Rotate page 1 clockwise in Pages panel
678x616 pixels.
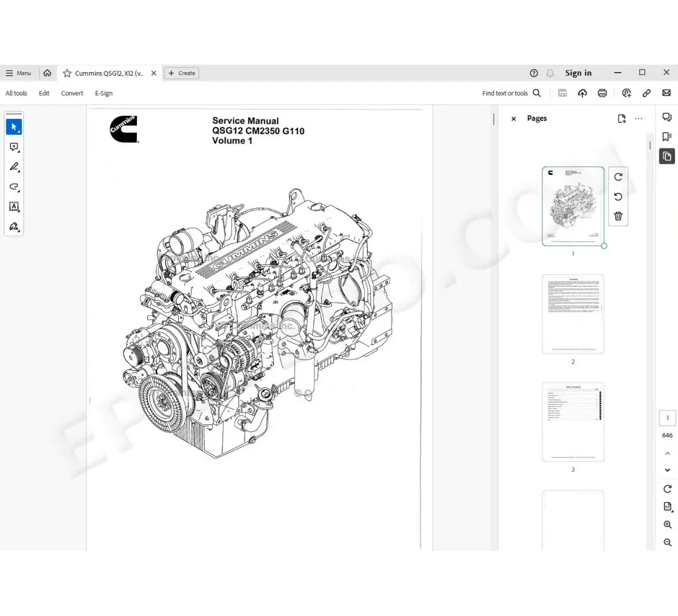pos(618,177)
